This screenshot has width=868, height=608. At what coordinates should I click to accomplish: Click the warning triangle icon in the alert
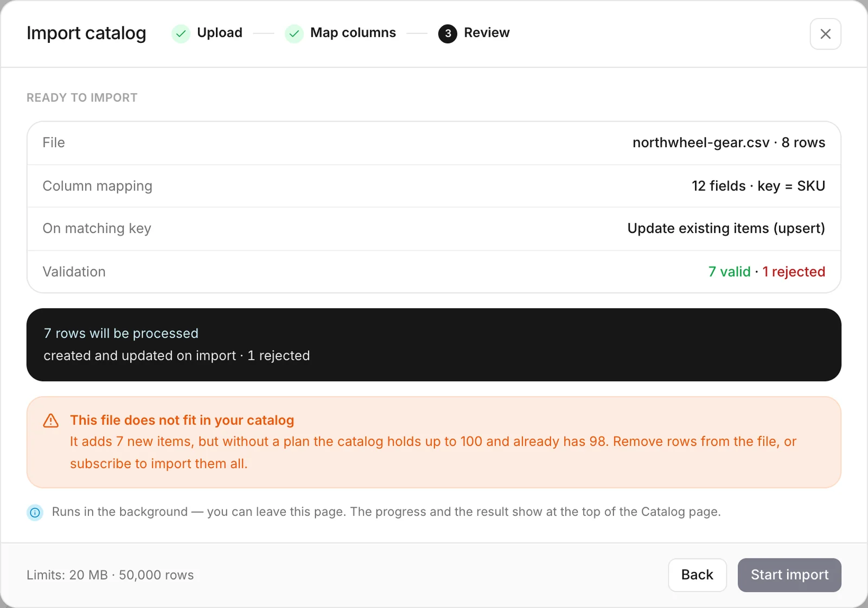pos(51,421)
